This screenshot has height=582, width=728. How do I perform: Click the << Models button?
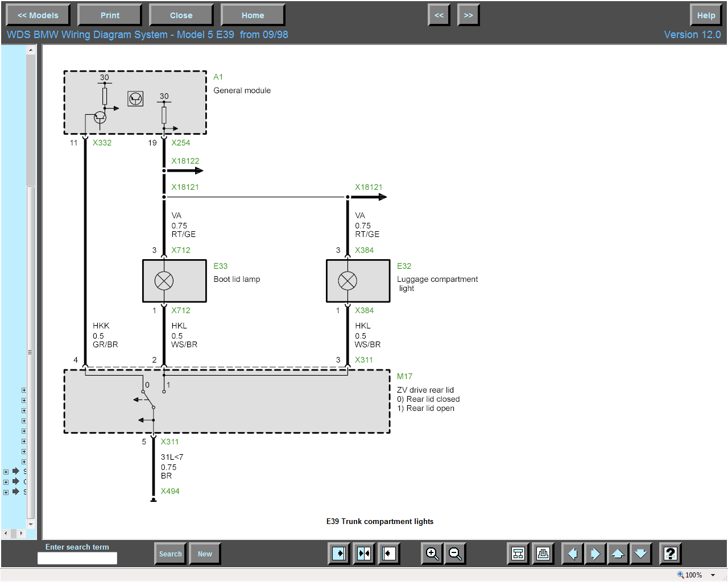[x=38, y=15]
